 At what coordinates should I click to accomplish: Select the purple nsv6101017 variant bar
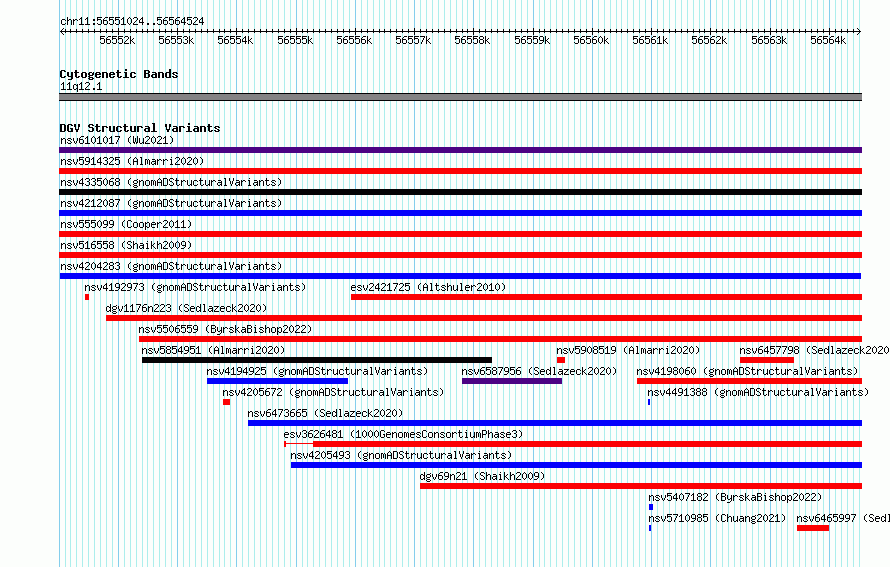[x=460, y=150]
